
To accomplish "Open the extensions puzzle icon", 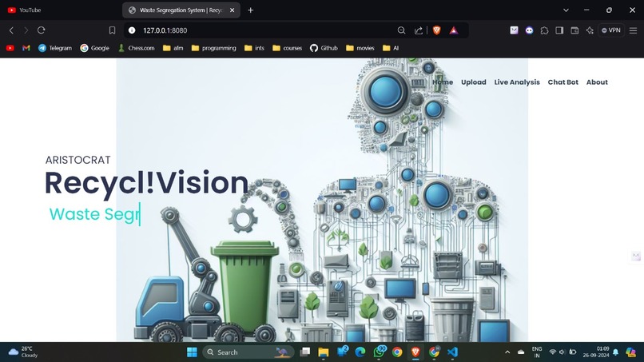I will pos(544,30).
